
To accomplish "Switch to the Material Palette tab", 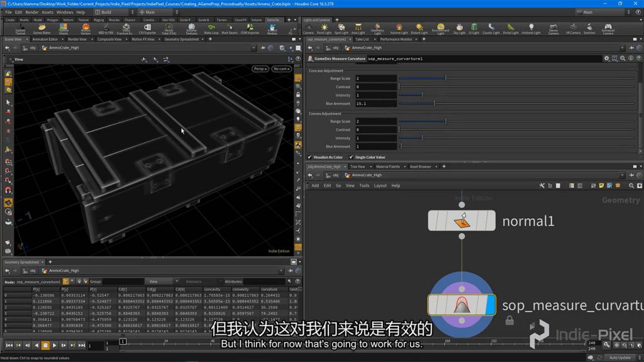I will [x=387, y=167].
